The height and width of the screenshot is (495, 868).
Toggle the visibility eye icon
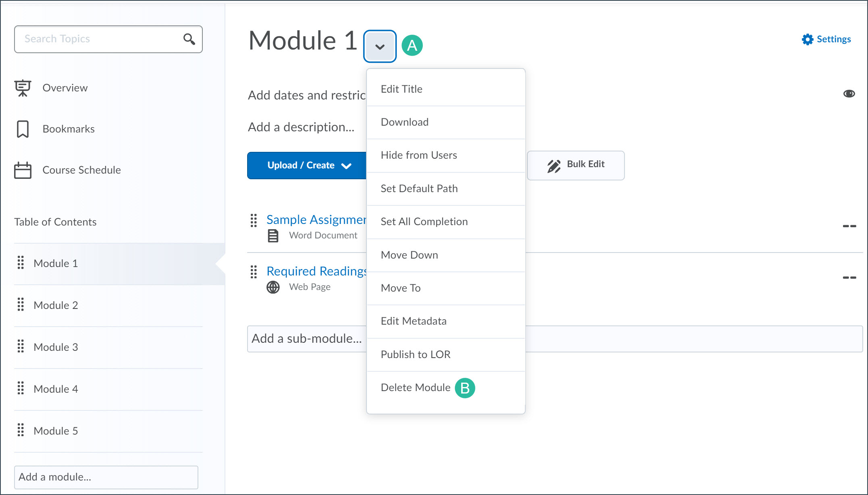click(849, 93)
